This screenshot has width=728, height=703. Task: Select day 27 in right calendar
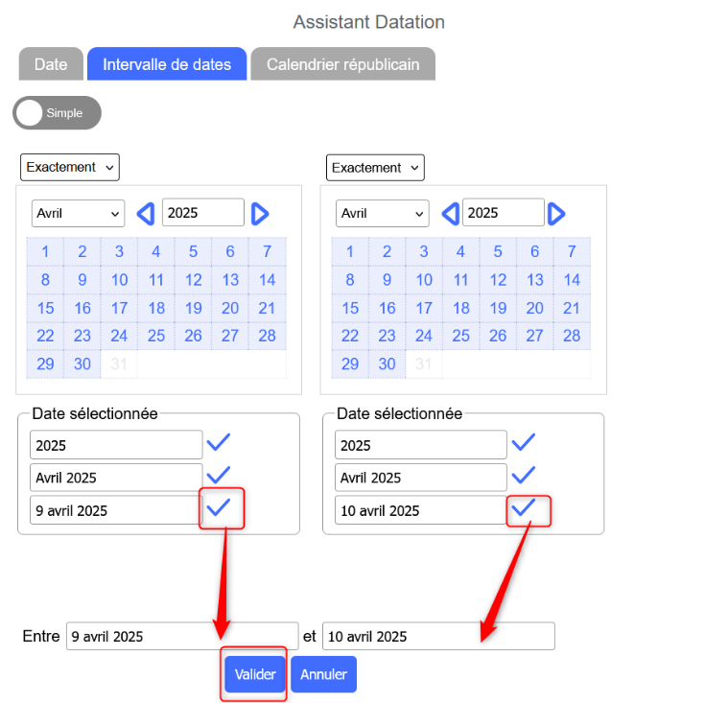535,336
